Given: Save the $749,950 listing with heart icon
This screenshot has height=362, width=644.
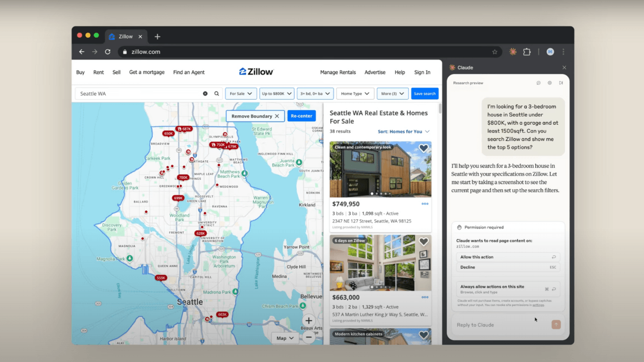Looking at the screenshot, I should [x=424, y=148].
